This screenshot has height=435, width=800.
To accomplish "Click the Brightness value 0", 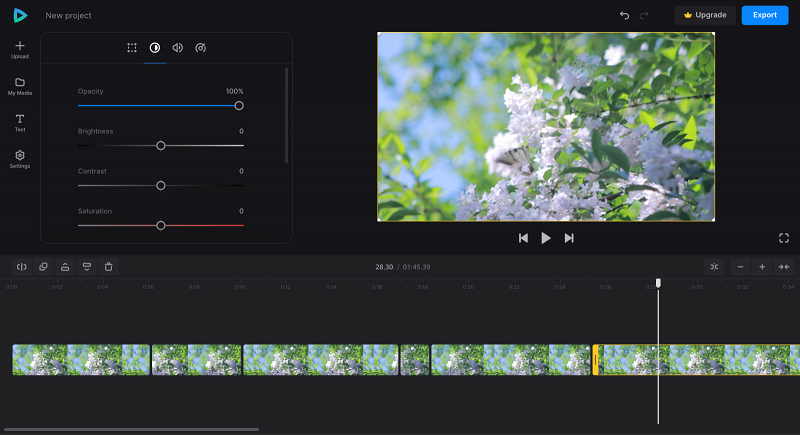I will tap(241, 131).
